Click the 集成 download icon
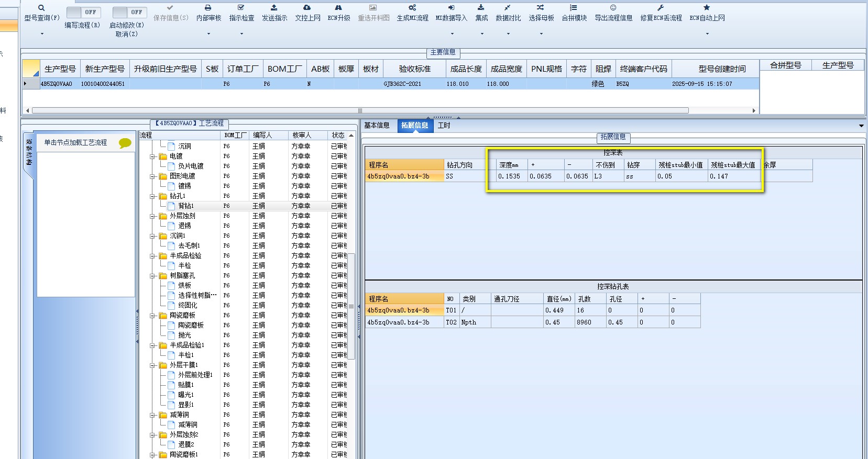Viewport: 868px width, 459px height. click(481, 8)
